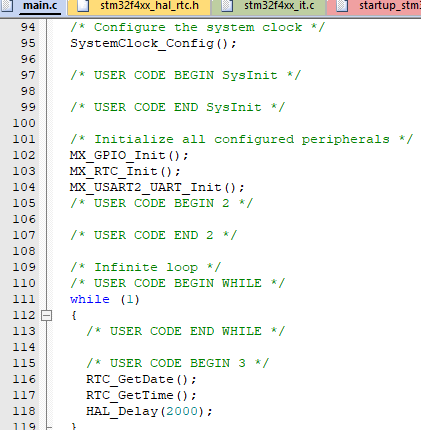Click the RTC_GetDate(); call
Screen dimensions: 421x430
[141, 379]
